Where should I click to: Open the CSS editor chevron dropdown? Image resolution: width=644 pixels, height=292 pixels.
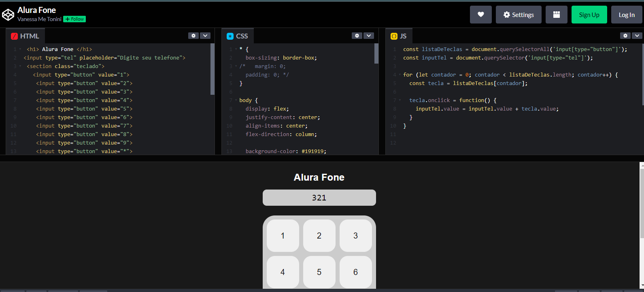pos(369,36)
